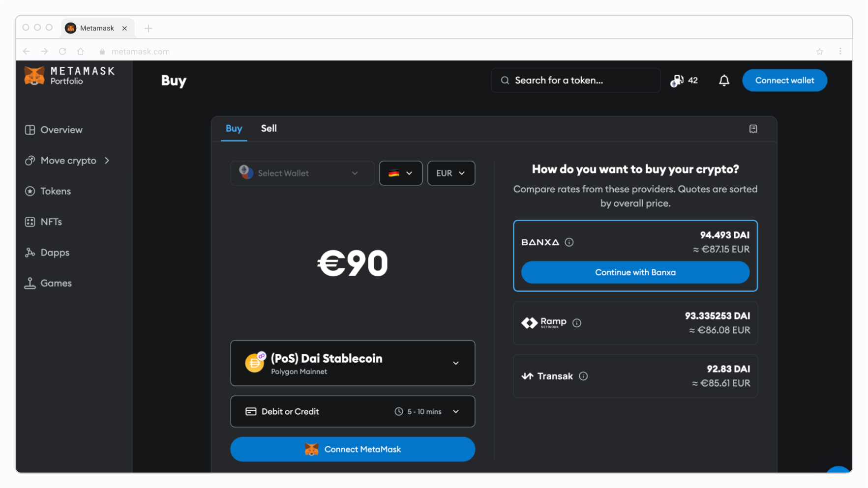Select the Transak quote
This screenshot has width=868, height=488.
(635, 376)
